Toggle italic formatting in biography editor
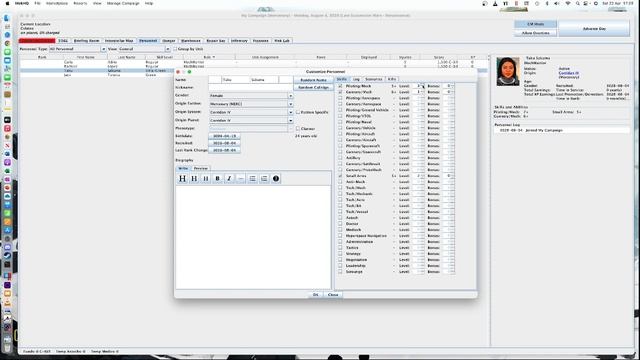Image resolution: width=640 pixels, height=360 pixels. pyautogui.click(x=229, y=178)
